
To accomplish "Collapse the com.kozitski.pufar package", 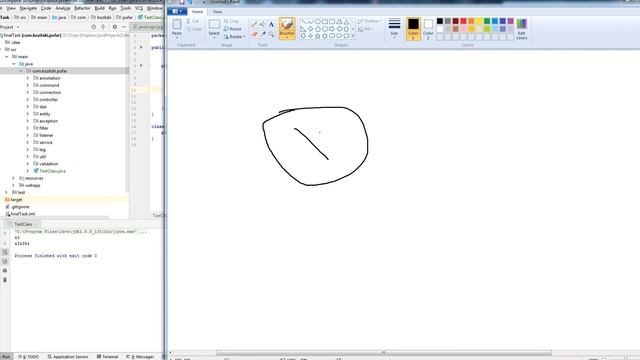I will tap(21, 71).
